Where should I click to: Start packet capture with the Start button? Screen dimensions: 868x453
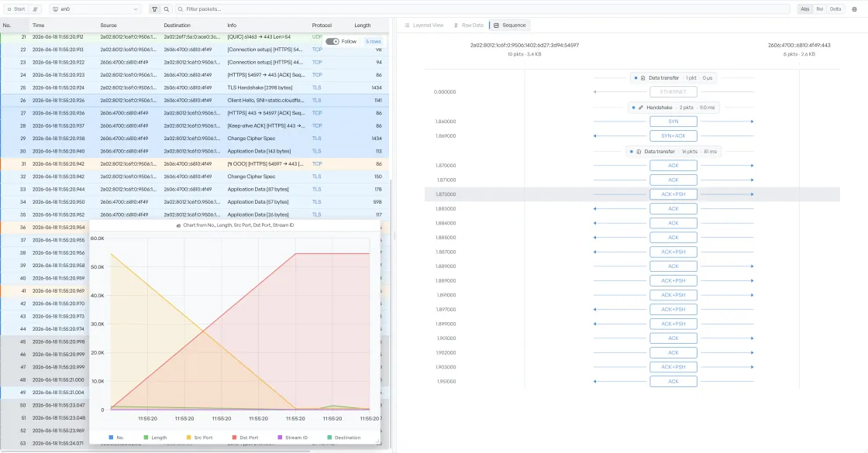click(x=16, y=9)
